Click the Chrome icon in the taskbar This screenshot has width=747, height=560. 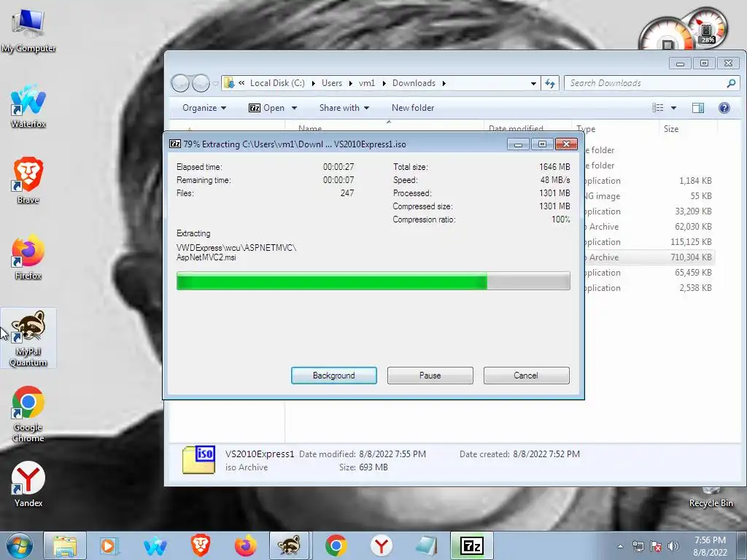click(336, 545)
